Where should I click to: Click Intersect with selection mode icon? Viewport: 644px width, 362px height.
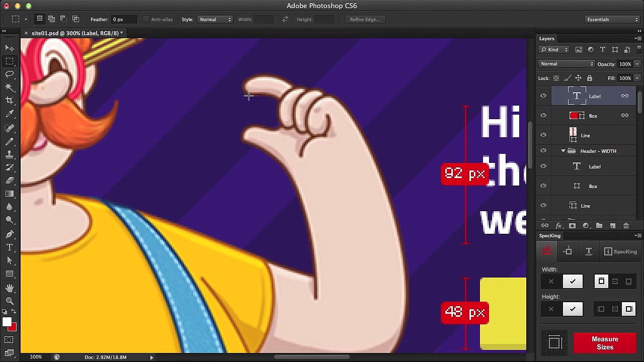tap(75, 19)
